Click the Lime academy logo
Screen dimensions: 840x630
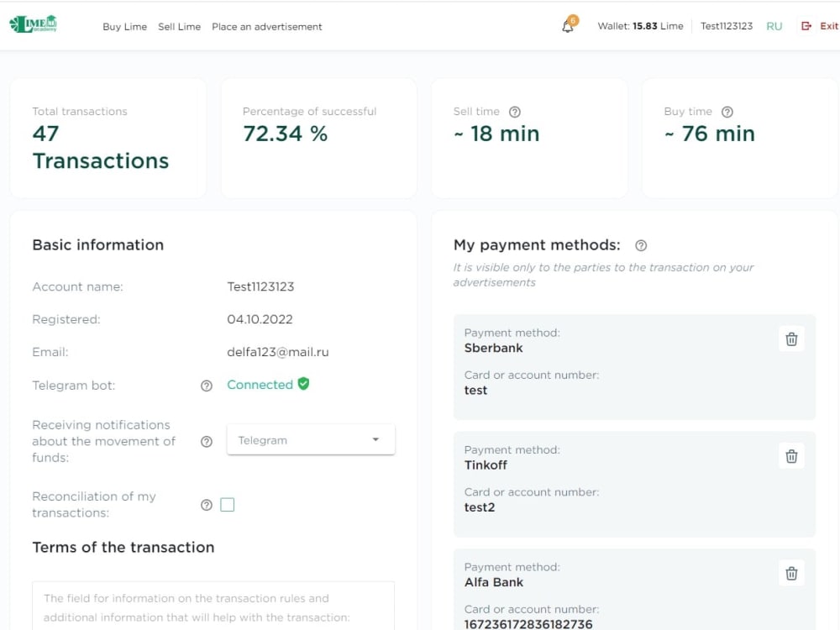(34, 24)
